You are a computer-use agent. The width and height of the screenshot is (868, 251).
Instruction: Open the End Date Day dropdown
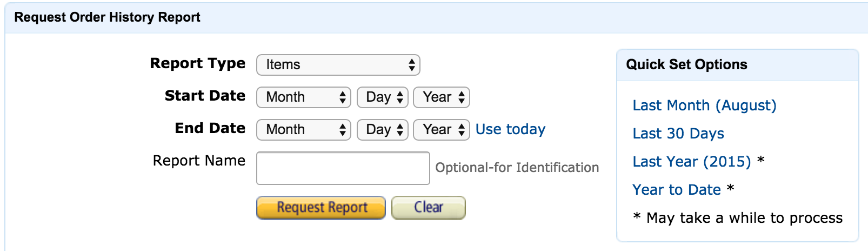coord(382,130)
